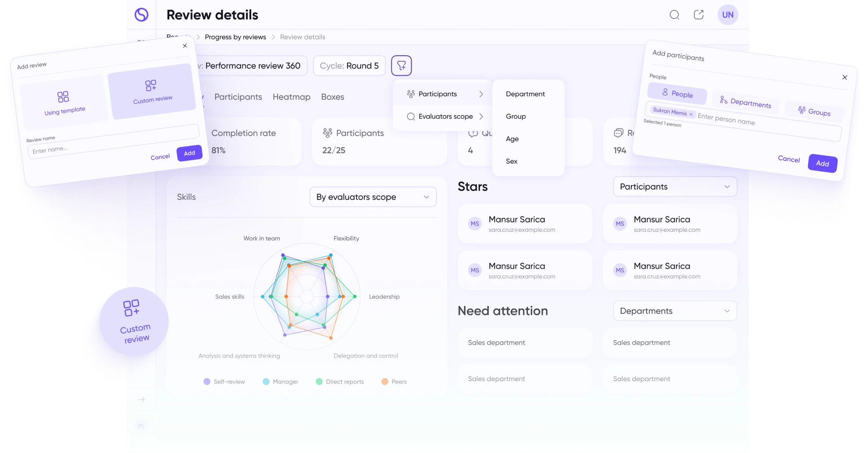Expand sidebar with the arrow icon
The height and width of the screenshot is (453, 868).
(x=141, y=400)
